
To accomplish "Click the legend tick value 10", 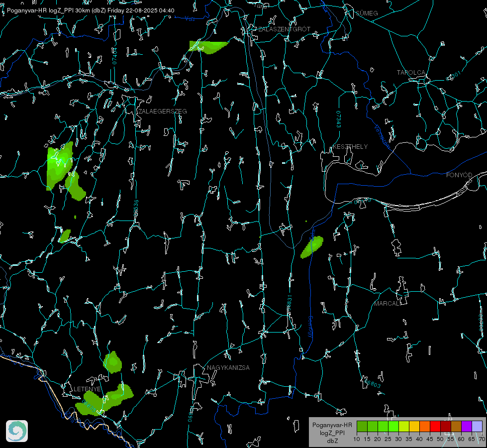I will [357, 439].
